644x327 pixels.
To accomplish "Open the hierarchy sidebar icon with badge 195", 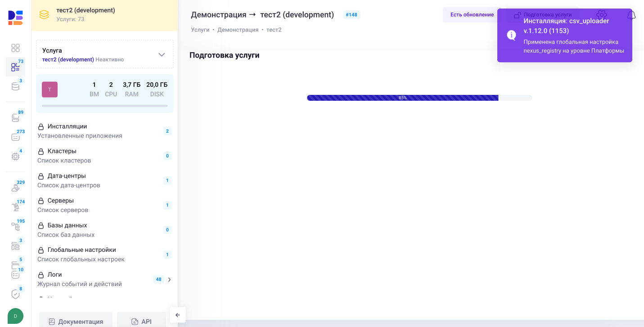I will pyautogui.click(x=15, y=226).
